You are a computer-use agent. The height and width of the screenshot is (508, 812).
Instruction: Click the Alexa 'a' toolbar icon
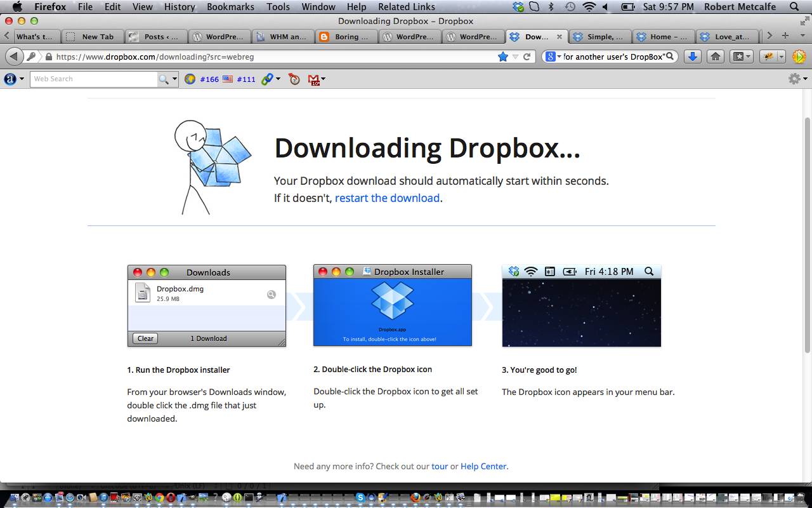pos(10,79)
